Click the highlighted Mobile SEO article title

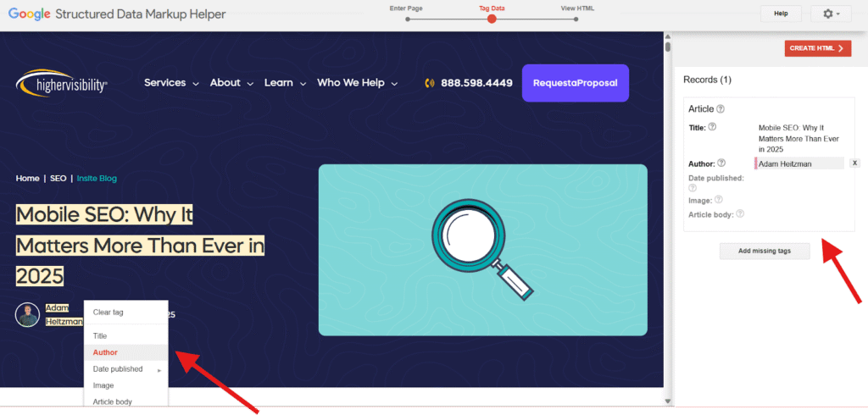coord(140,245)
